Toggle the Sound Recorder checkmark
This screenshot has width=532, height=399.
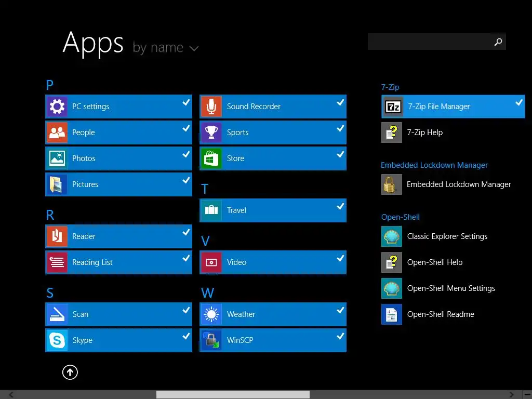[x=340, y=102]
